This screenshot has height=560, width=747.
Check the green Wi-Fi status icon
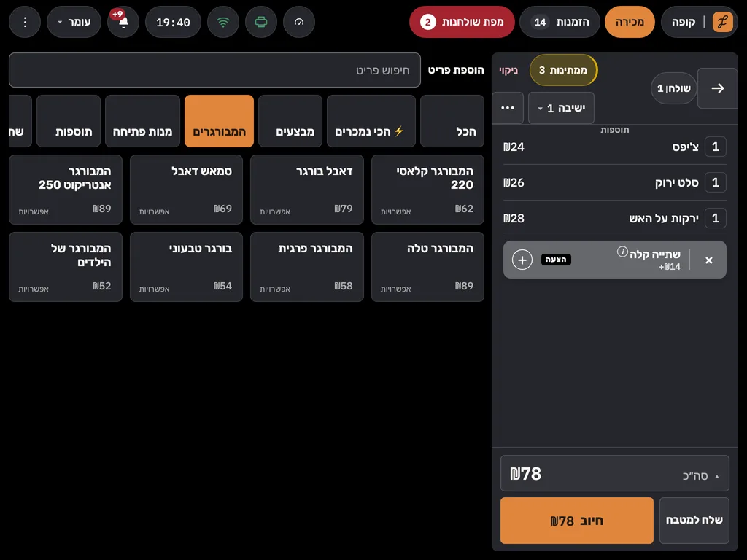pos(223,22)
